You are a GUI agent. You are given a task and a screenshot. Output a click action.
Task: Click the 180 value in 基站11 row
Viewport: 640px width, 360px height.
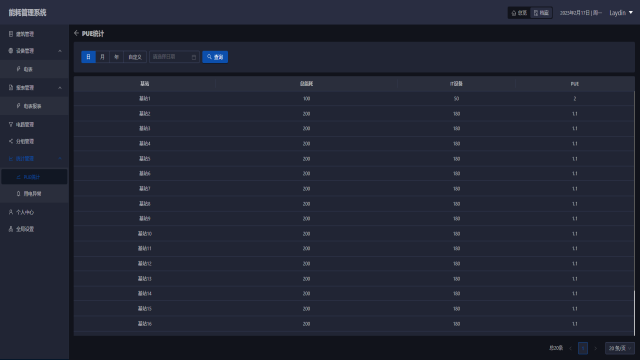pyautogui.click(x=456, y=249)
